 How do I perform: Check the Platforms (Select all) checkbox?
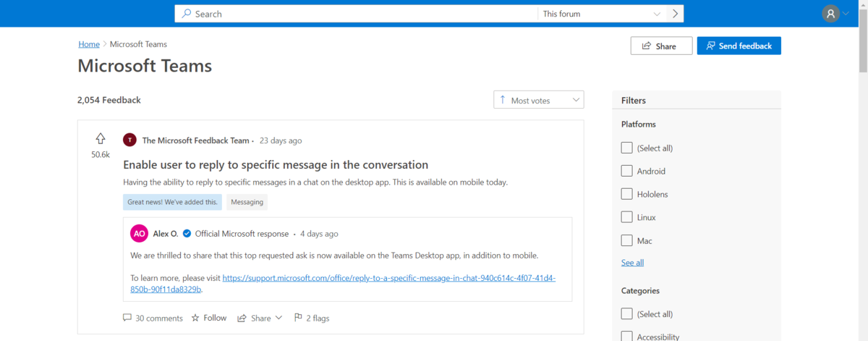click(626, 148)
